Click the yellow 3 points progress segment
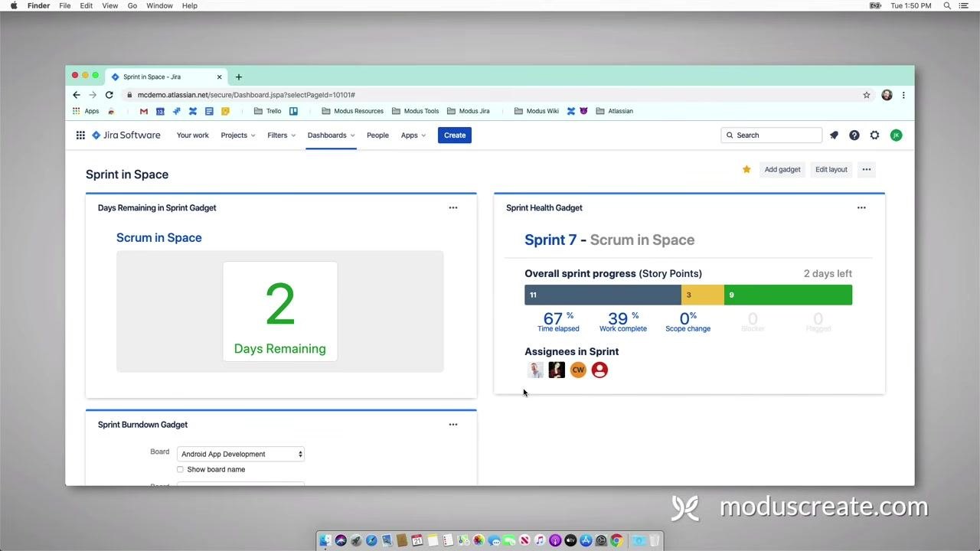Image resolution: width=980 pixels, height=551 pixels. pos(703,295)
